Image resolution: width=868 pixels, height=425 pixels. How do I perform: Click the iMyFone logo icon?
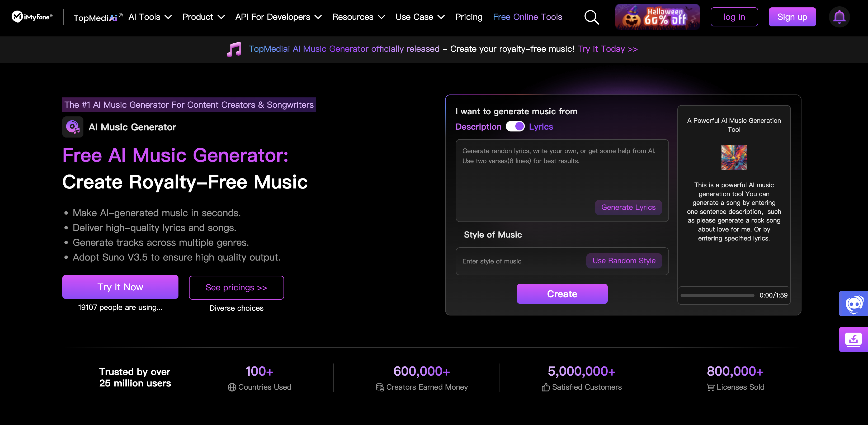(17, 17)
